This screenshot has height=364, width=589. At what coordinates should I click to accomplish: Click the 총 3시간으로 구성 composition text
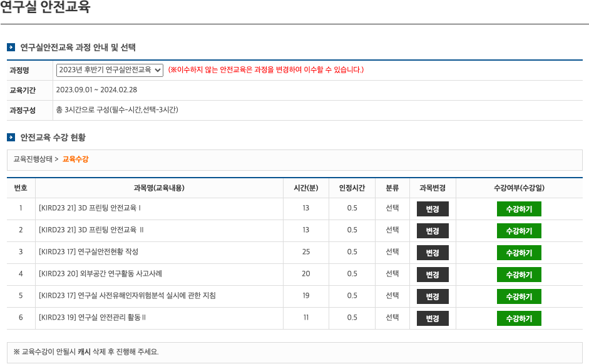click(x=117, y=109)
